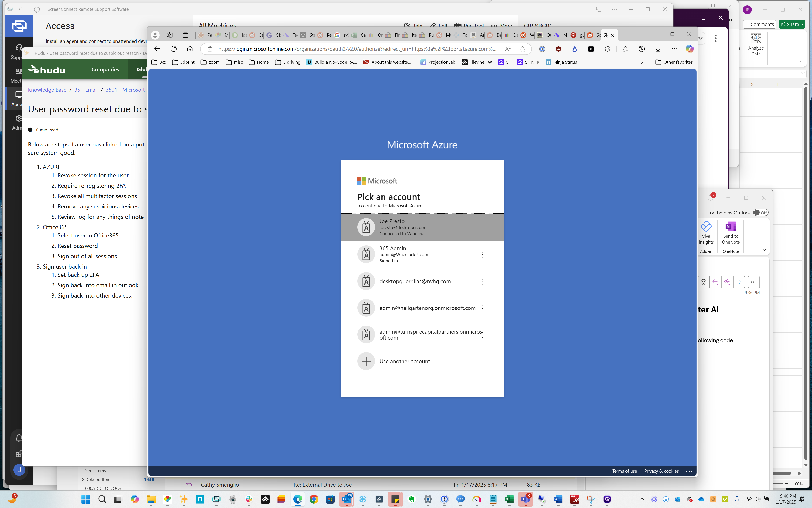
Task: Click the Read aloud icon in address bar
Action: [508, 49]
